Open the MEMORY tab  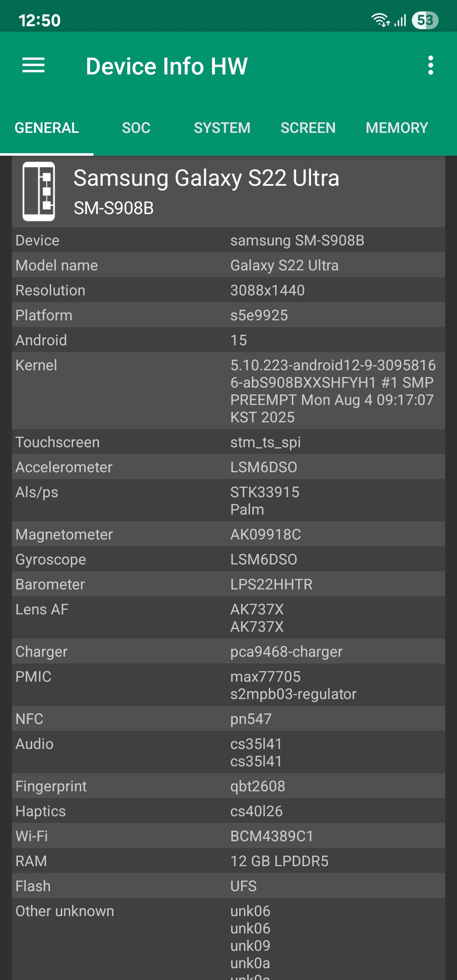click(x=397, y=128)
